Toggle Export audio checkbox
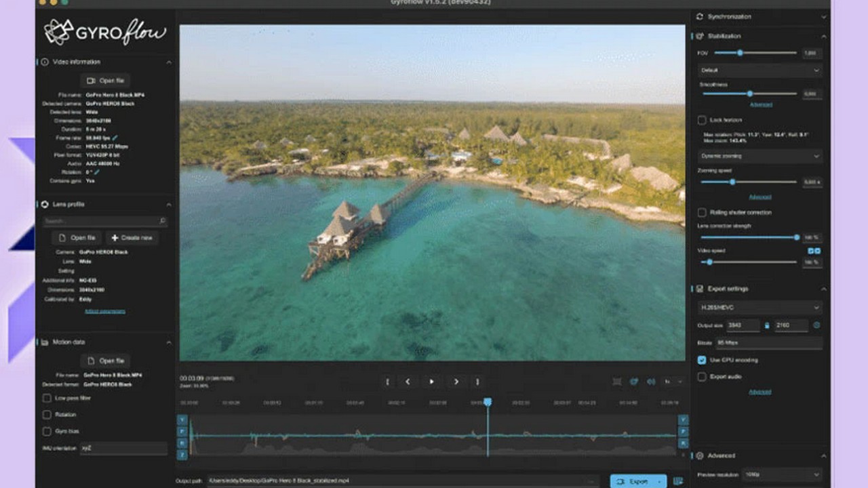This screenshot has width=868, height=488. [702, 376]
